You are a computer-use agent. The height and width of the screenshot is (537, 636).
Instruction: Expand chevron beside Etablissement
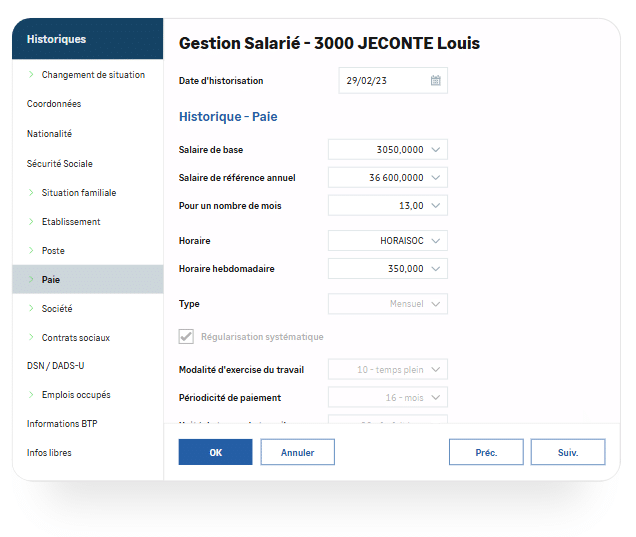(x=31, y=221)
